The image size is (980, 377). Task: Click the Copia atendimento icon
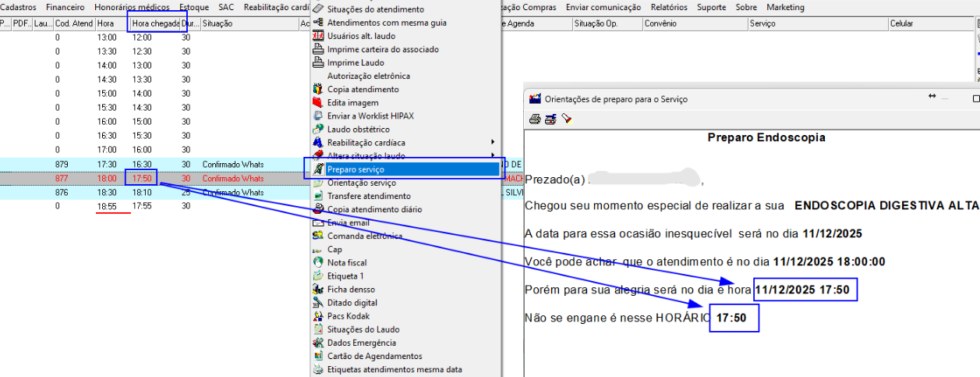coord(317,90)
